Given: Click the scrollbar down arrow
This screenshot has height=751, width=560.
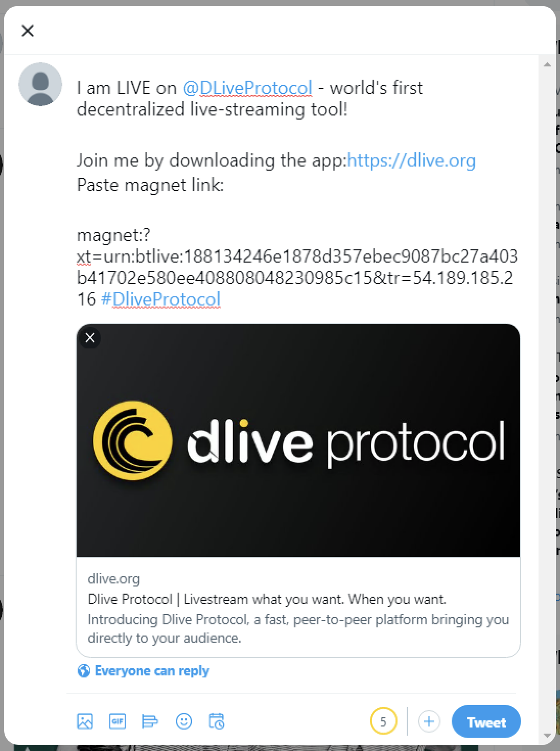Looking at the screenshot, I should pyautogui.click(x=547, y=736).
